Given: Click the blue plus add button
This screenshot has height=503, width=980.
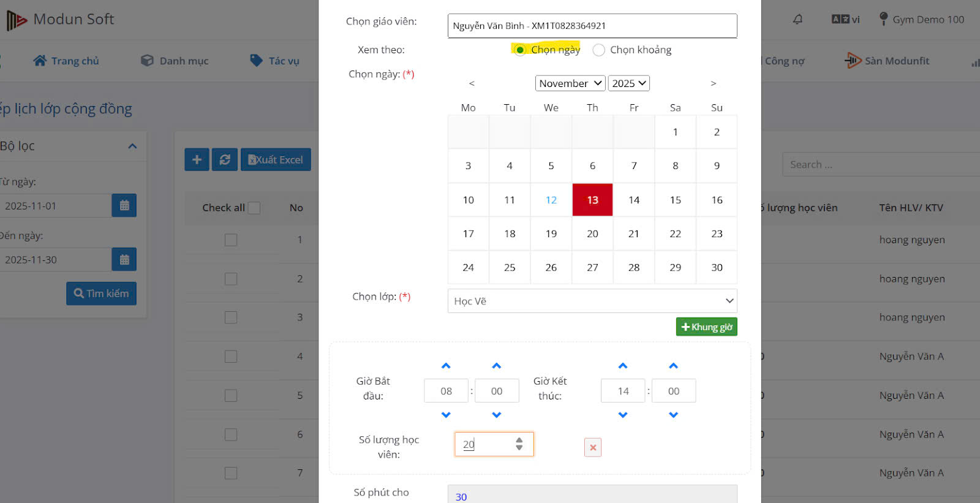Looking at the screenshot, I should 197,159.
